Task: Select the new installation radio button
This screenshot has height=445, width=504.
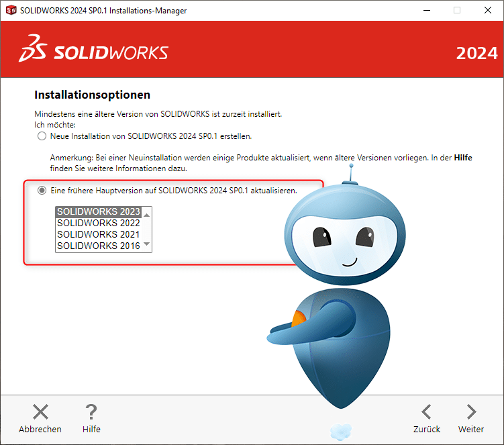Action: point(42,136)
